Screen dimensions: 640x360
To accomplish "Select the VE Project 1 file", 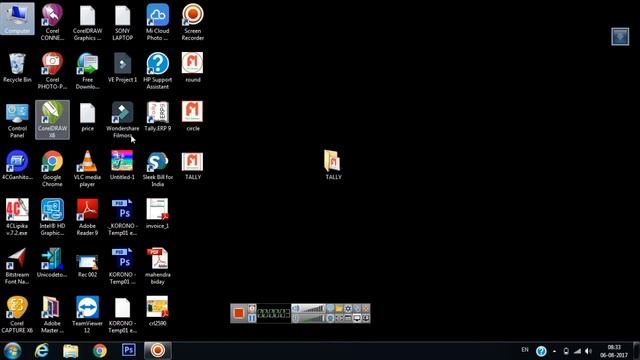I will point(122,67).
